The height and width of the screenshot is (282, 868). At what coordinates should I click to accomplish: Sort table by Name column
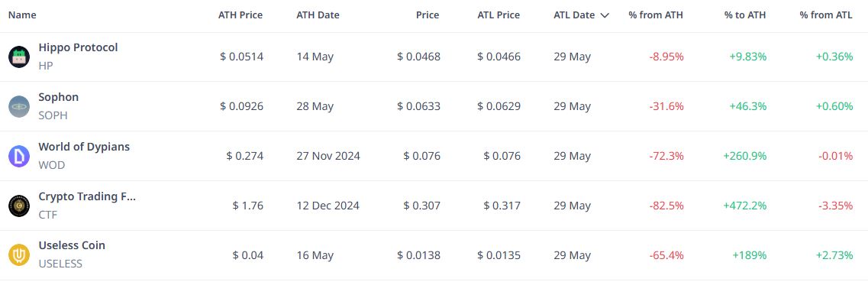tap(22, 15)
